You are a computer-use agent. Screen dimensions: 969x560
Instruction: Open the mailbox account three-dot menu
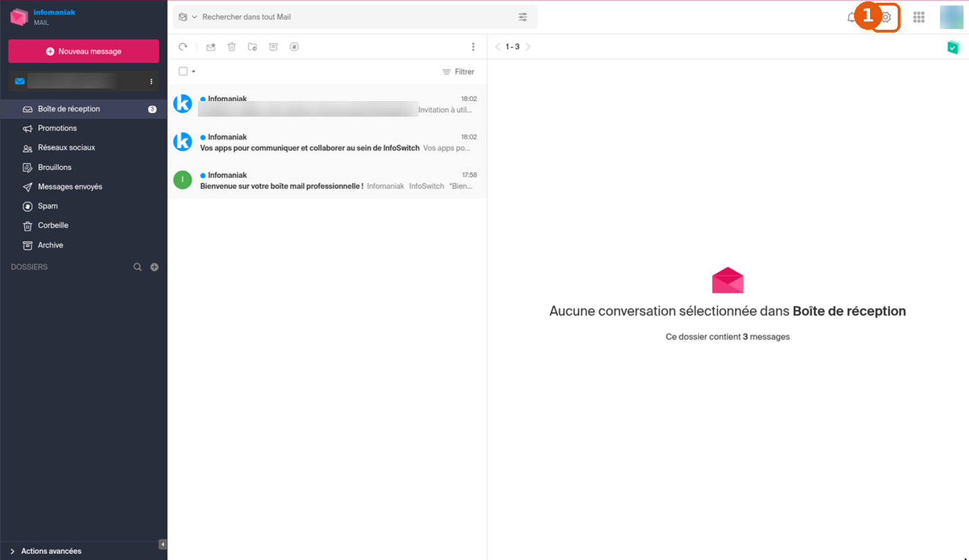coord(152,82)
